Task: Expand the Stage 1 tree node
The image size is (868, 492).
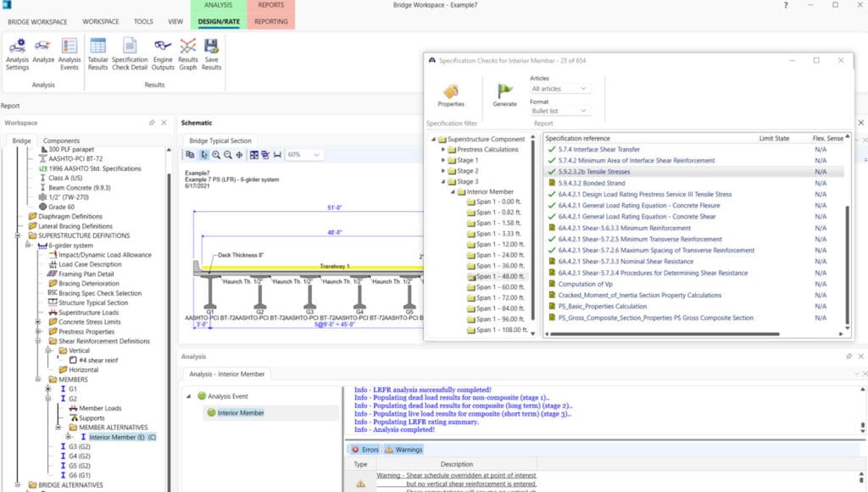Action: [x=442, y=160]
